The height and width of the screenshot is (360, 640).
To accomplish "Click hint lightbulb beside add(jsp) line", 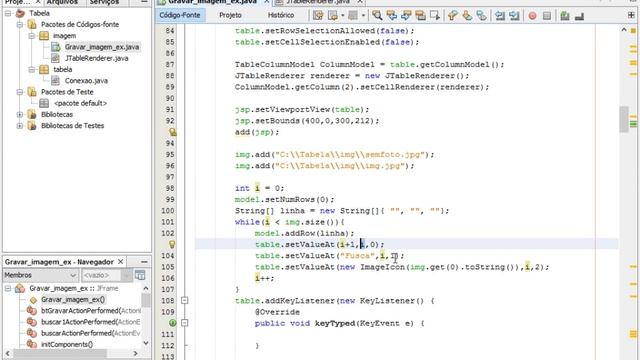I will coord(173,132).
